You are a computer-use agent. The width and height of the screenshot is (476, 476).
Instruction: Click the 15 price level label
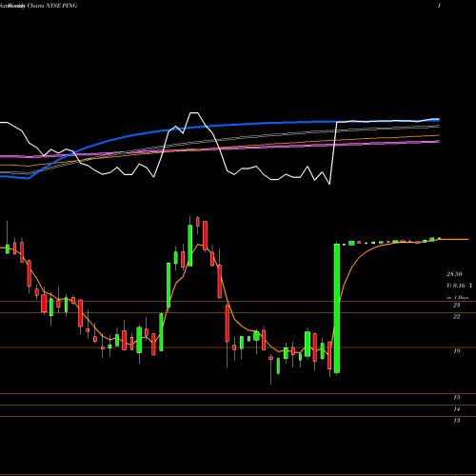coord(456,397)
